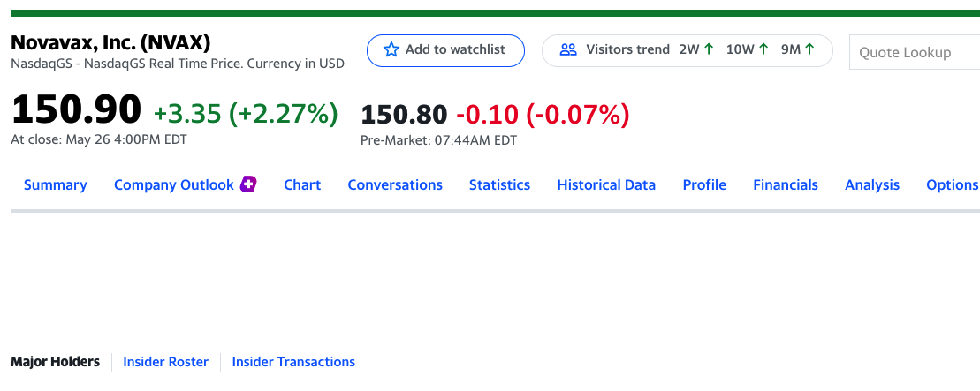Screen dimensions: 980x391
Task: Open the Summary tab
Action: pyautogui.click(x=55, y=184)
